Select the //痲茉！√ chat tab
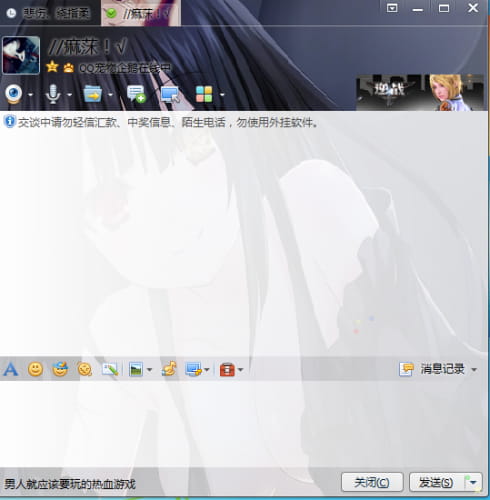490x500 pixels. (141, 13)
